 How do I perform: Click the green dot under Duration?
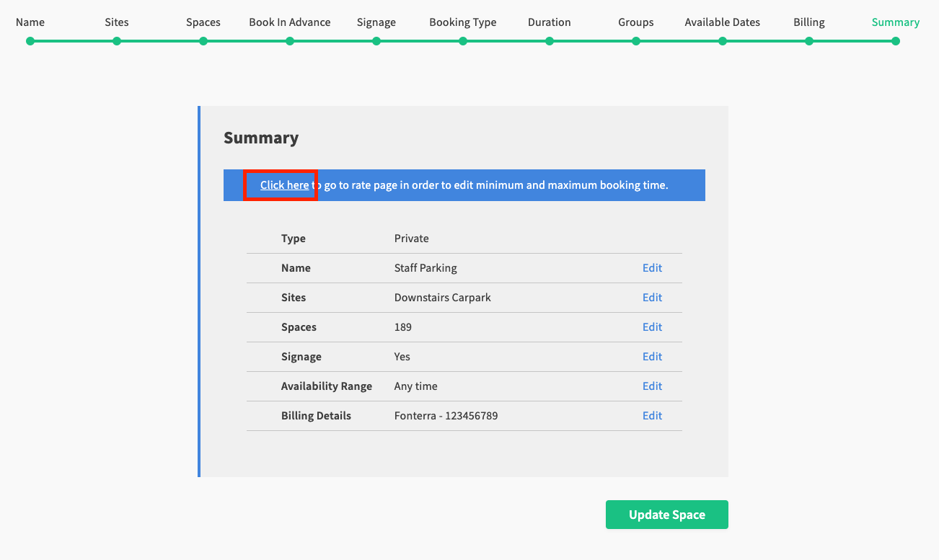click(x=550, y=41)
